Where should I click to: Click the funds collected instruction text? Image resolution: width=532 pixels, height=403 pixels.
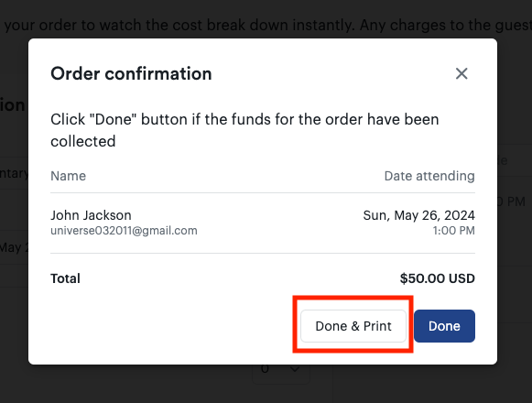(244, 130)
